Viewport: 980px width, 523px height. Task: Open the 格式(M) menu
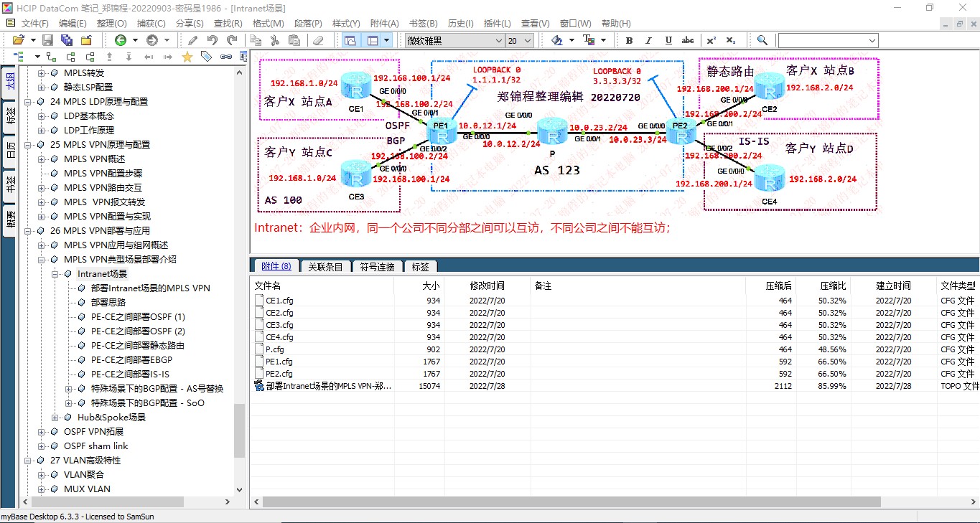pyautogui.click(x=267, y=24)
